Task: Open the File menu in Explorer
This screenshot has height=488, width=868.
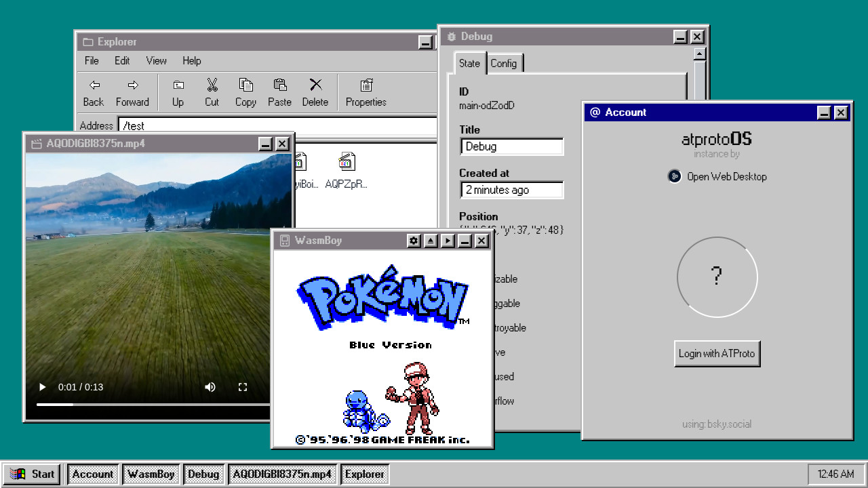Action: tap(92, 60)
